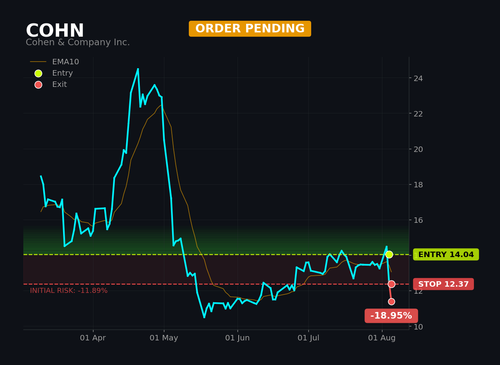Select the Cohen & Company Inc. subtitle
Screen dimensions: 500x365
(x=78, y=42)
